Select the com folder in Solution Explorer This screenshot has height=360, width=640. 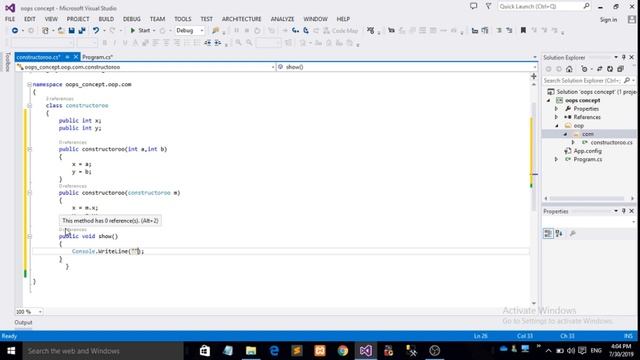pos(588,134)
